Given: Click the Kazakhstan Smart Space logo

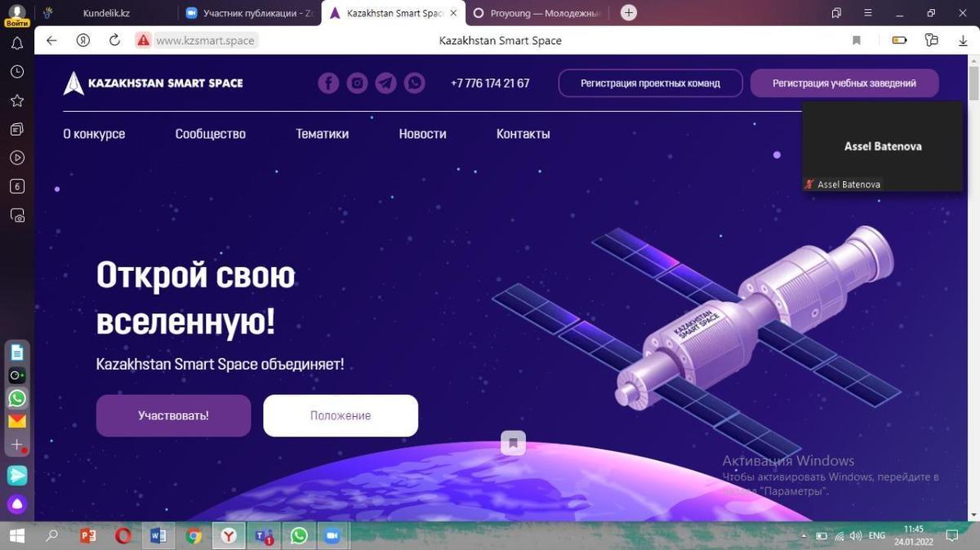Looking at the screenshot, I should 153,83.
